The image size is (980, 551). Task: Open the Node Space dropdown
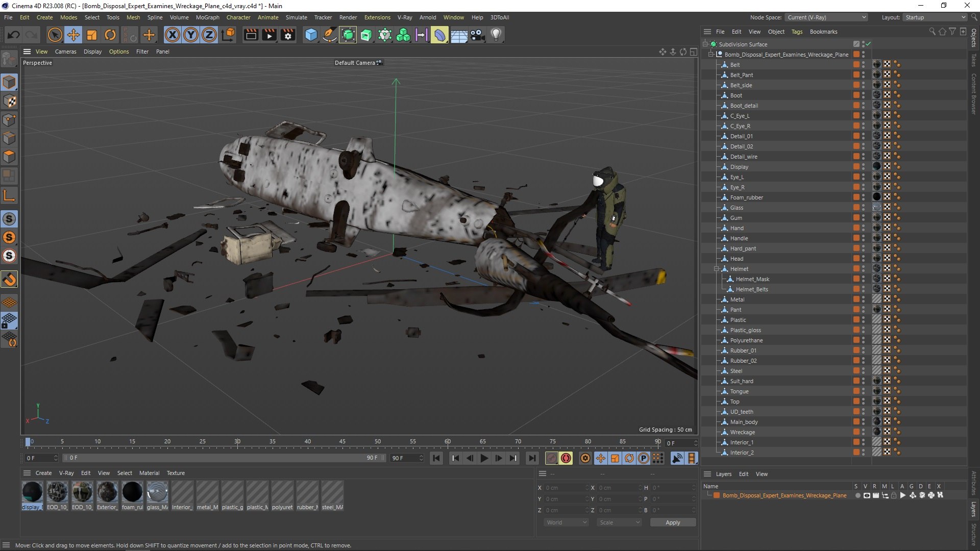(826, 17)
